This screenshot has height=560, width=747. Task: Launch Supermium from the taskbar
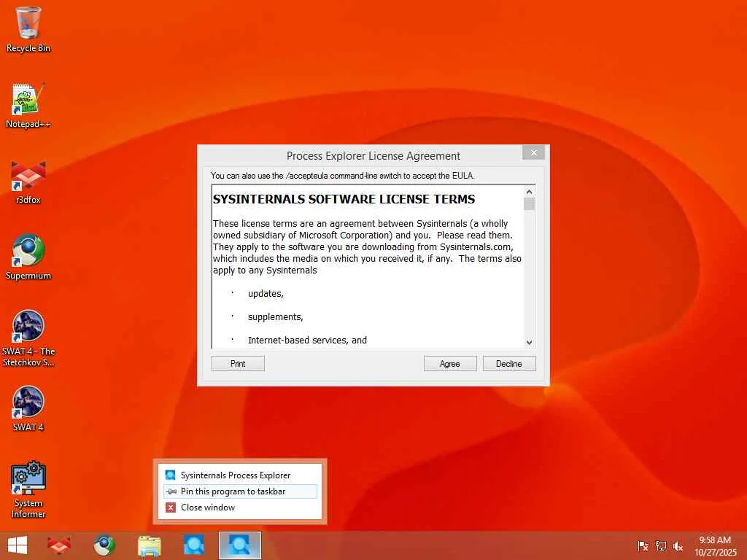click(104, 545)
